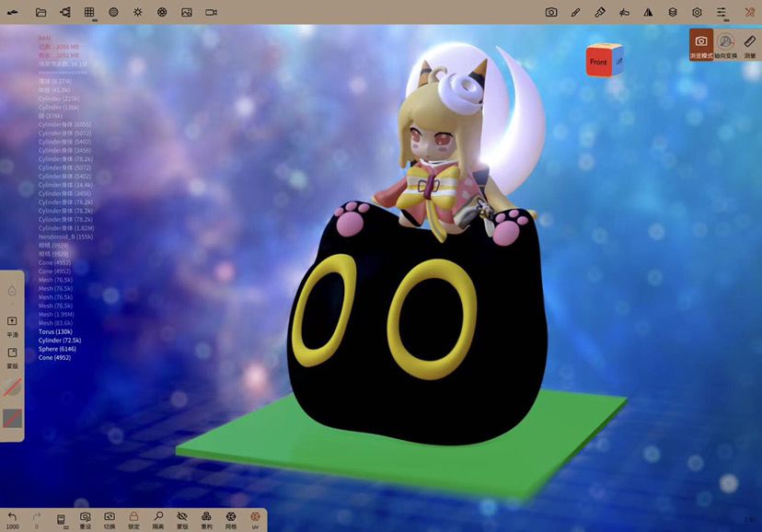The image size is (762, 532).
Task: Open the interface sliders menu
Action: coord(722,12)
